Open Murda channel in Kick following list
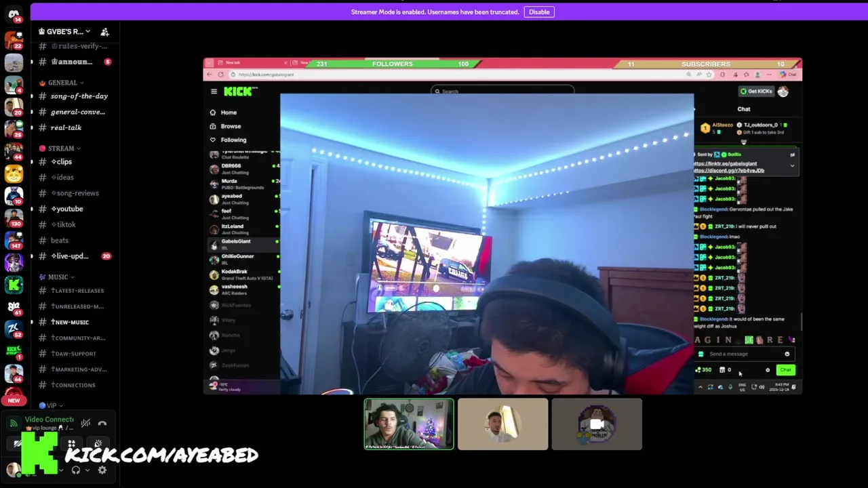Image resolution: width=868 pixels, height=488 pixels. [244, 184]
